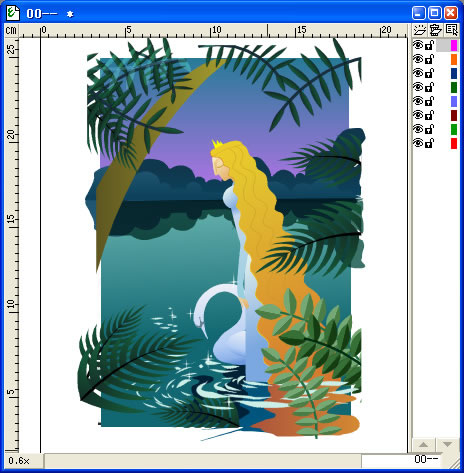The image size is (464, 473).
Task: Hide the dark red layer with eye icon
Action: pos(418,115)
